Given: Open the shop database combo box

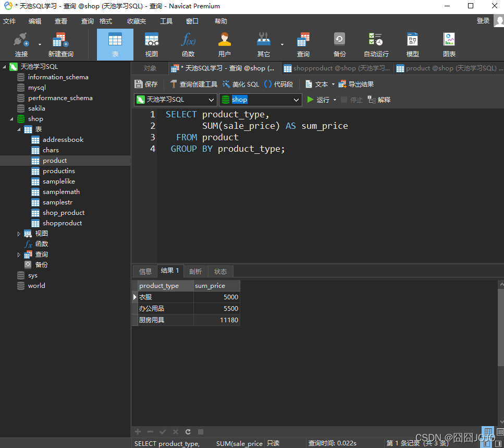Looking at the screenshot, I should [261, 100].
